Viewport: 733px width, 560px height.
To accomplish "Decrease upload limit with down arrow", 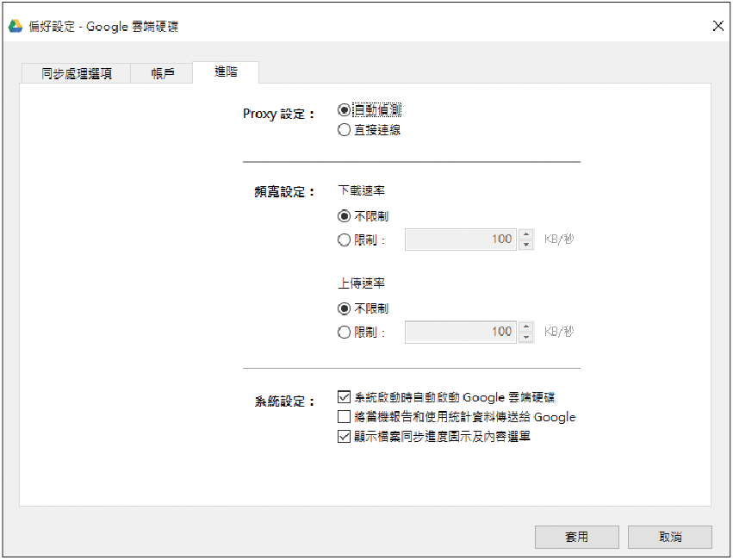I will pyautogui.click(x=526, y=338).
